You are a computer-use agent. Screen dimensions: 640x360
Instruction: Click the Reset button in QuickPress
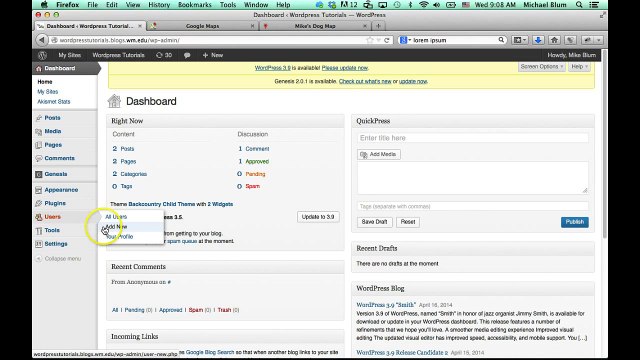[408, 222]
